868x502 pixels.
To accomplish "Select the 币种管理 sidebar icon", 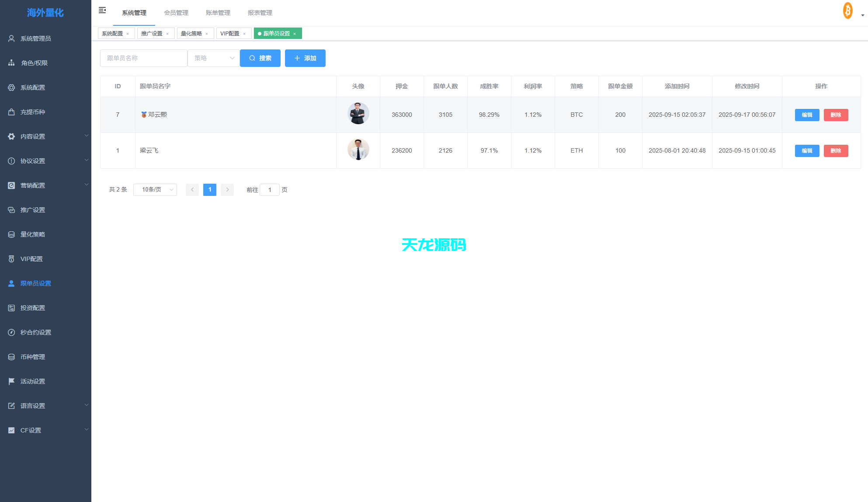I will coord(11,356).
